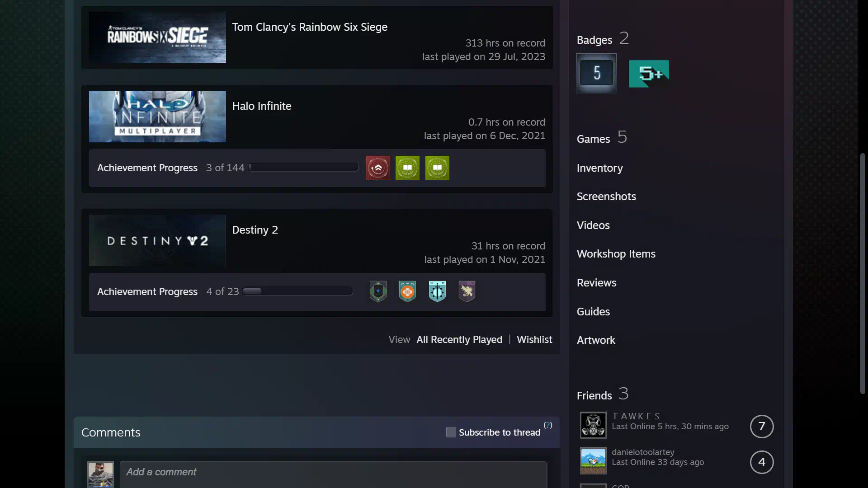
Task: Open F A W K E S profile name
Action: (x=637, y=416)
